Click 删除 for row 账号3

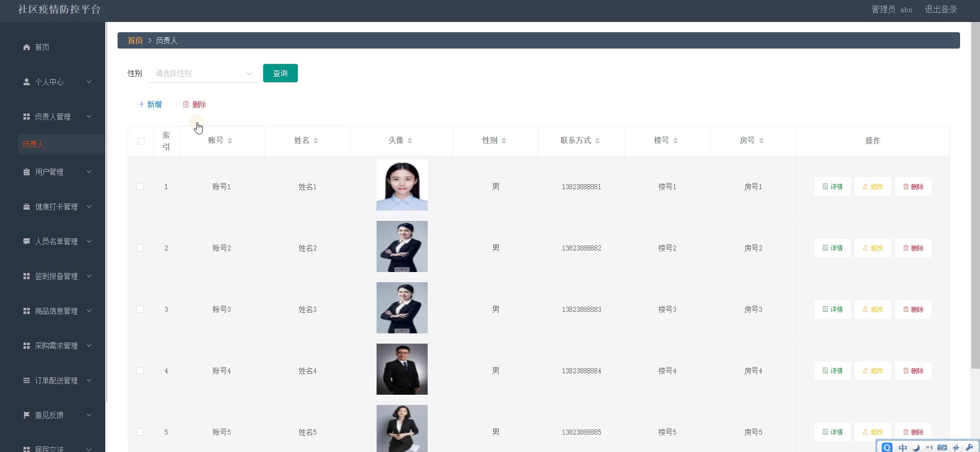click(x=913, y=309)
